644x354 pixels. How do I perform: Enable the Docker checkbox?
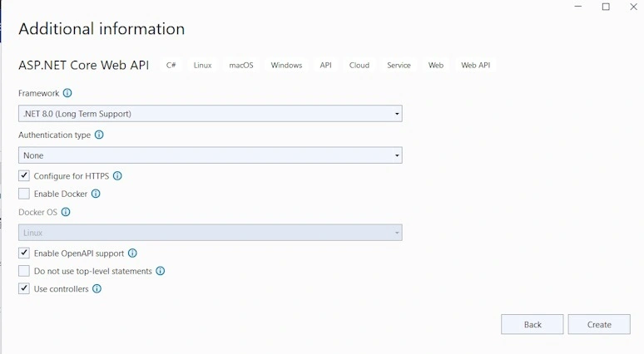pos(24,194)
